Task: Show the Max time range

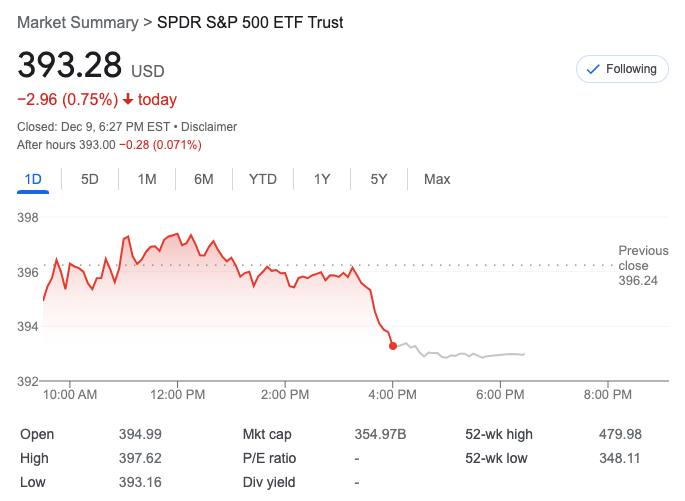Action: pyautogui.click(x=437, y=179)
